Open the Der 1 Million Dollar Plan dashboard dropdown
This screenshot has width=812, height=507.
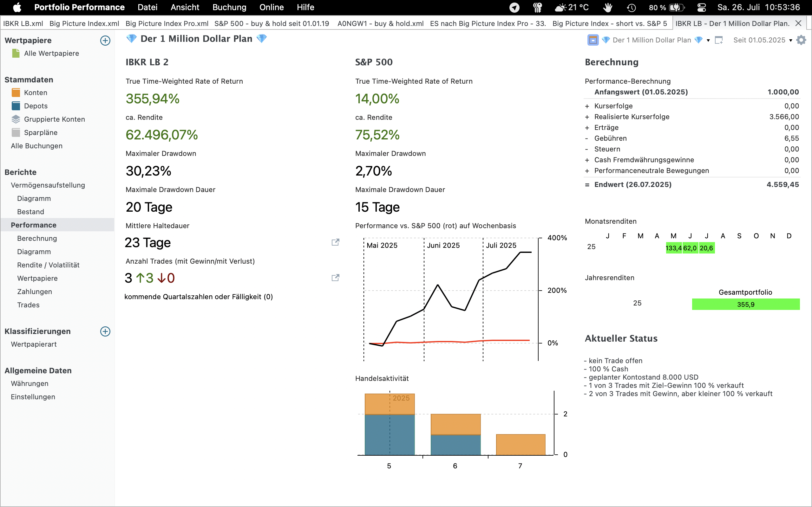pos(708,41)
